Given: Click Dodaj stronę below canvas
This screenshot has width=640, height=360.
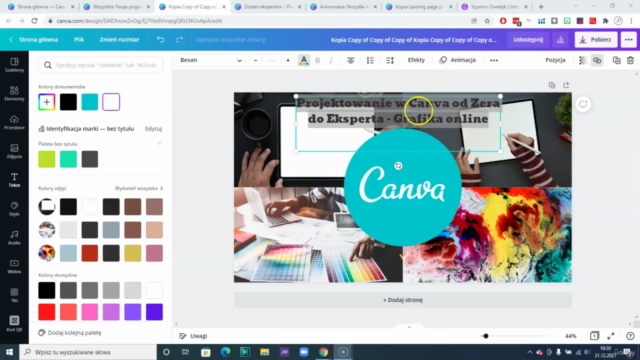Looking at the screenshot, I should click(x=403, y=300).
